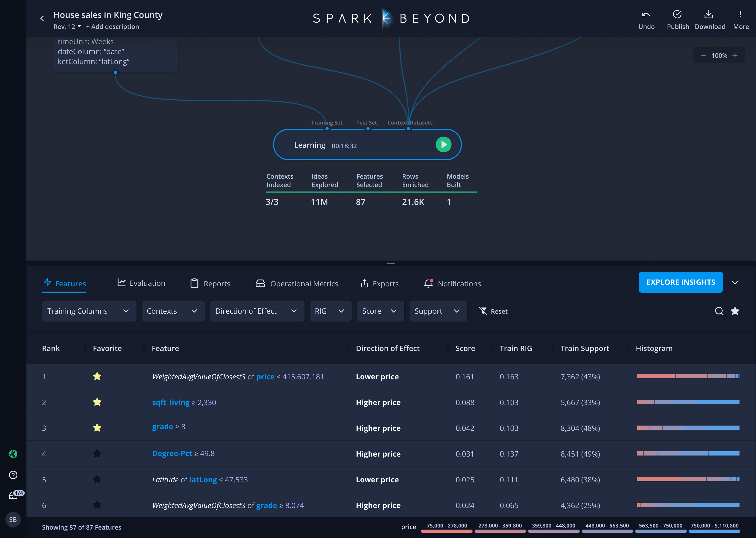Click the back arrow beside project title

coord(42,19)
